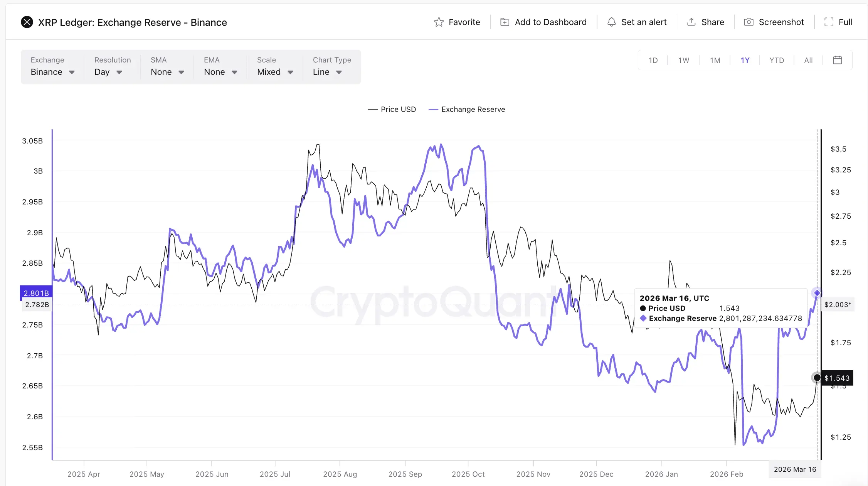The image size is (868, 486).
Task: Click the Exchange Reserve data point marker
Action: coord(817,293)
